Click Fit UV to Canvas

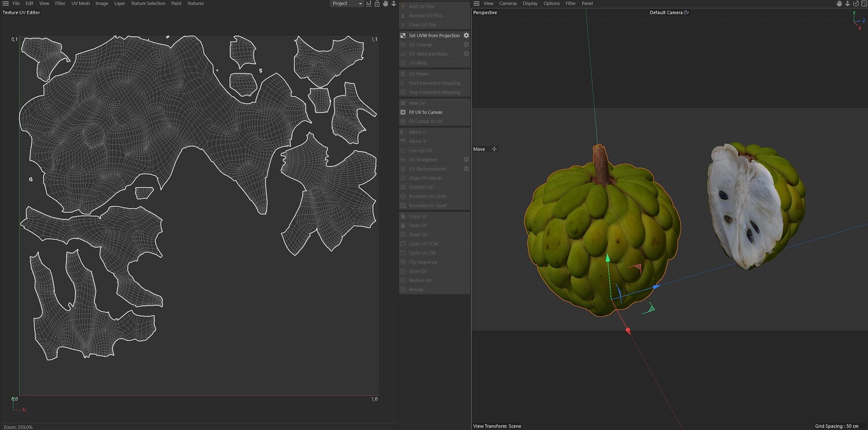click(x=434, y=112)
